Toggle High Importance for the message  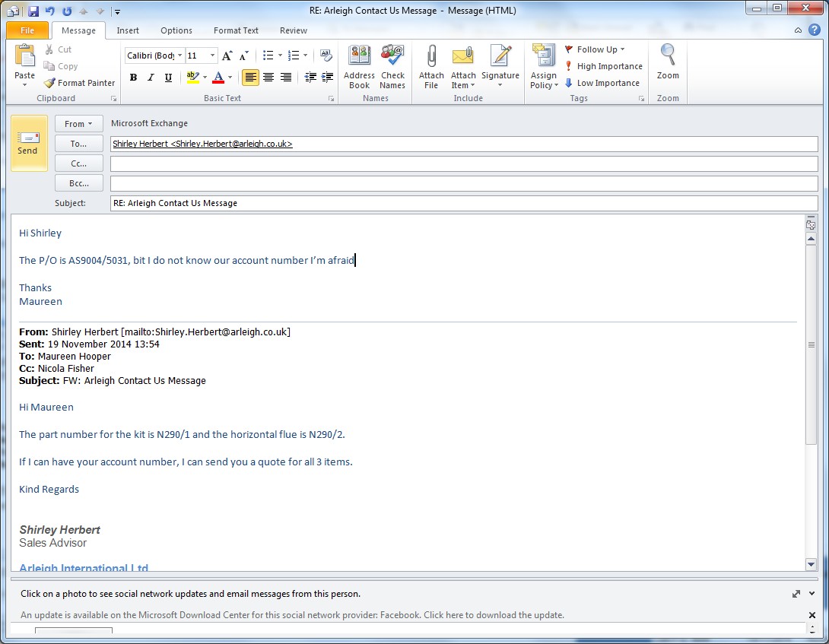pos(603,66)
